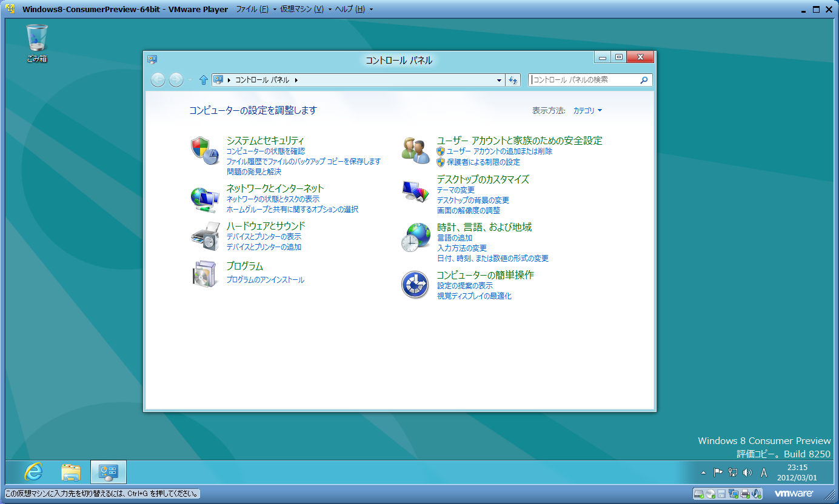Click the Control Panel taskbar button
Image resolution: width=839 pixels, height=504 pixels.
(x=109, y=472)
